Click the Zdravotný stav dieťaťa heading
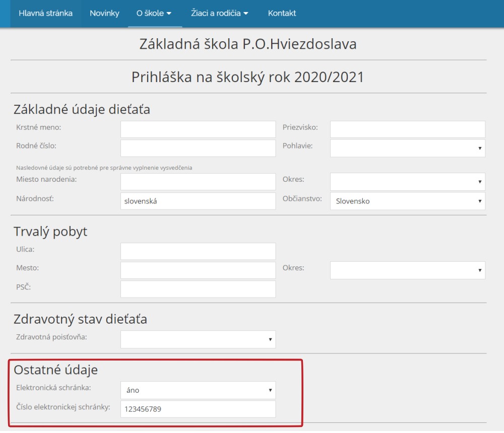 click(x=80, y=319)
